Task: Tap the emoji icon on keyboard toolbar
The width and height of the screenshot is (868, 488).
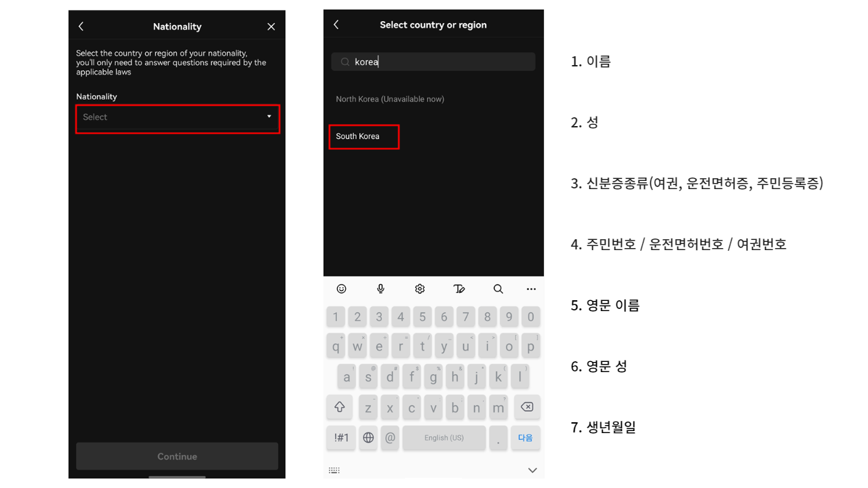Action: pos(341,289)
